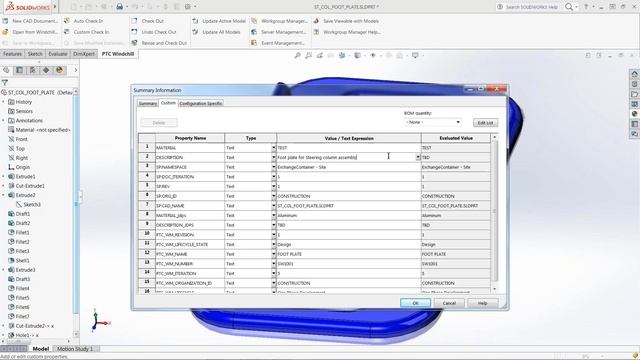Open Event Management
This screenshot has width=640, height=360.
[278, 43]
